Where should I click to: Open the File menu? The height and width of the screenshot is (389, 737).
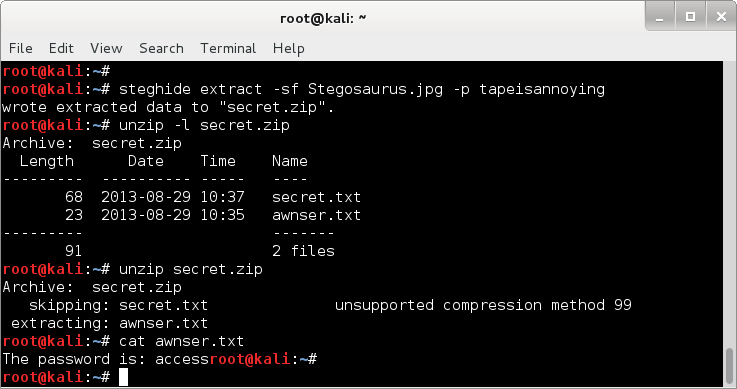pyautogui.click(x=21, y=48)
